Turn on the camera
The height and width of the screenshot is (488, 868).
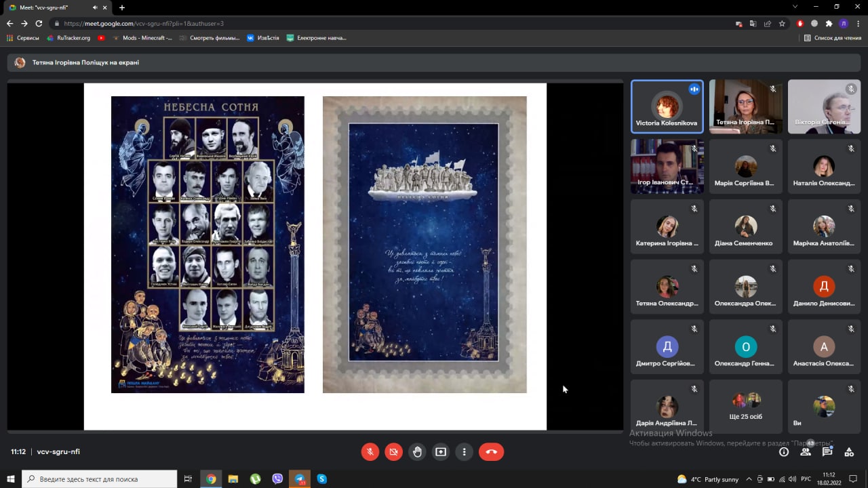tap(393, 451)
